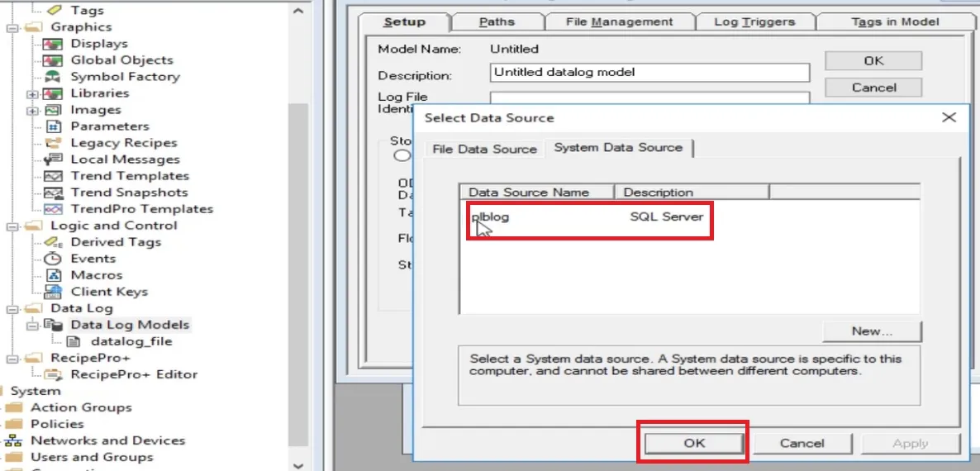Confirm with OK in Select Data Source

pyautogui.click(x=694, y=444)
